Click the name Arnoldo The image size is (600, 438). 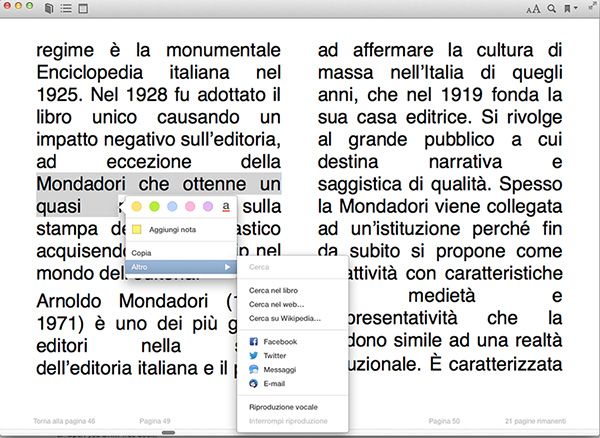pos(69,301)
